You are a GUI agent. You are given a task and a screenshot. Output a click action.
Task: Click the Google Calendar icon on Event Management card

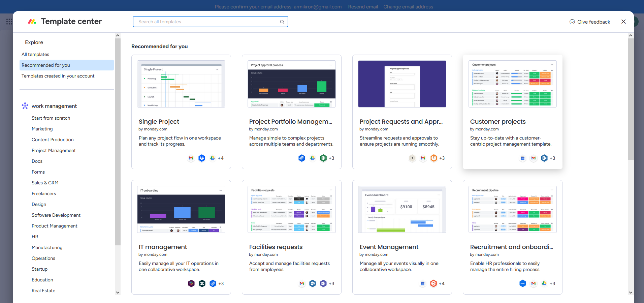(423, 283)
